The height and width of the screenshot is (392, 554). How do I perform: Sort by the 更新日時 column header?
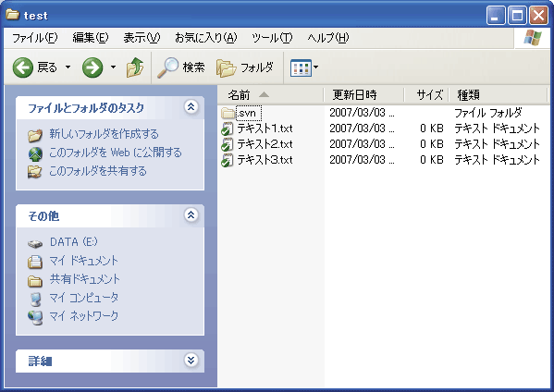(x=354, y=94)
